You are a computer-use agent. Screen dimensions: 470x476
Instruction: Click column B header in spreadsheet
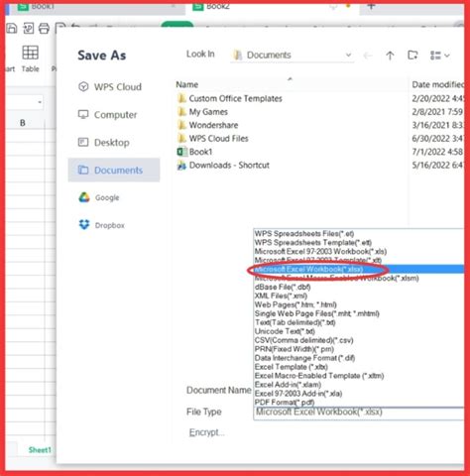coord(23,123)
